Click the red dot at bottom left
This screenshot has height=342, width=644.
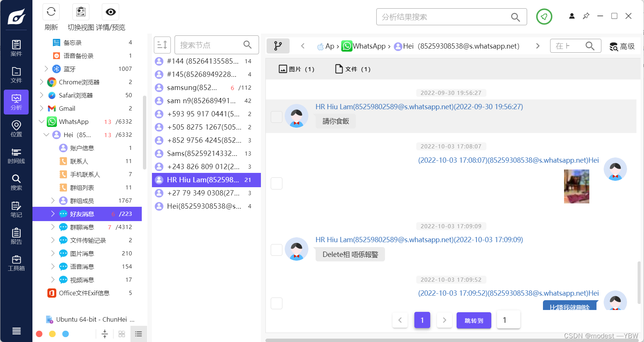point(39,334)
